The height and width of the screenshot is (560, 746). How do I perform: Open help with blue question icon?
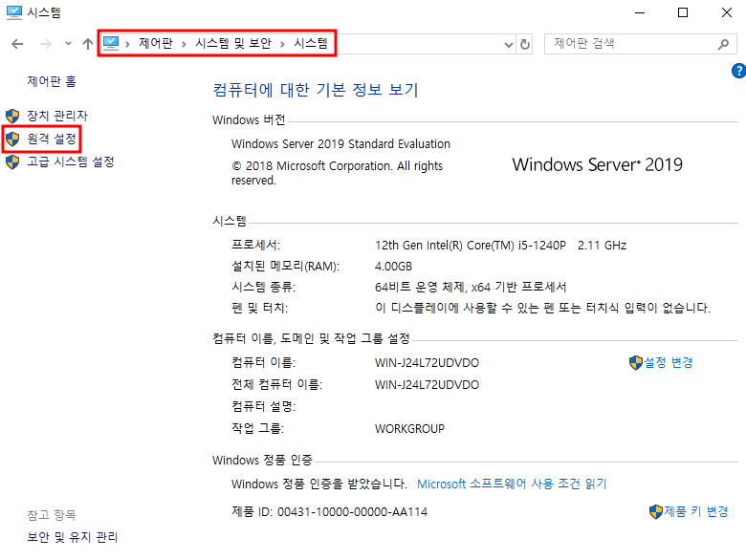739,71
